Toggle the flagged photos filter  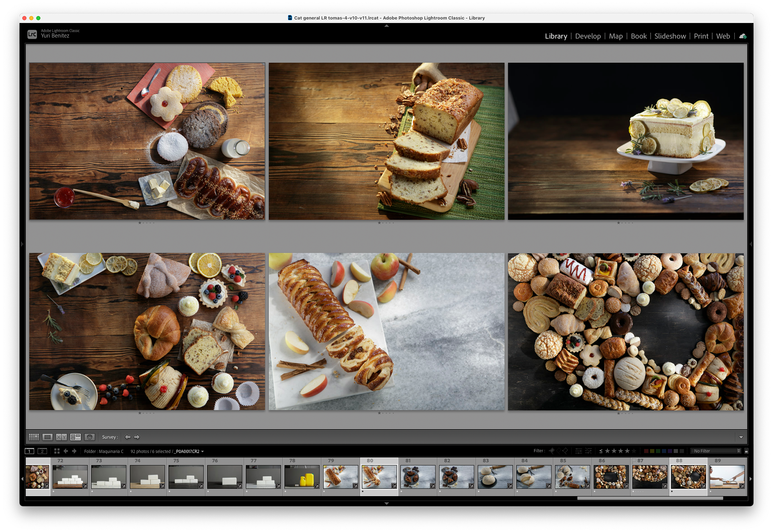552,451
